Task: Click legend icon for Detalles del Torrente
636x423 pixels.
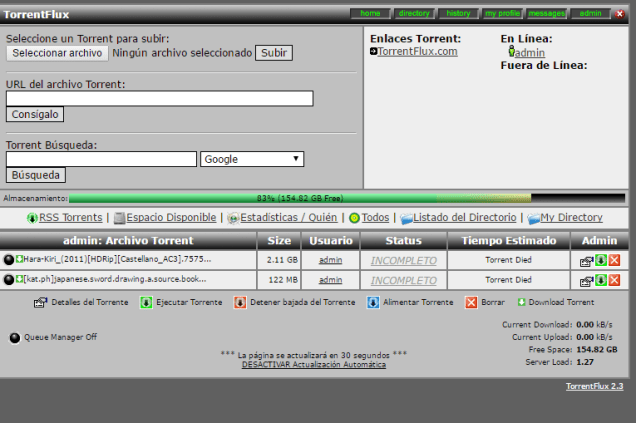Action: 40,303
